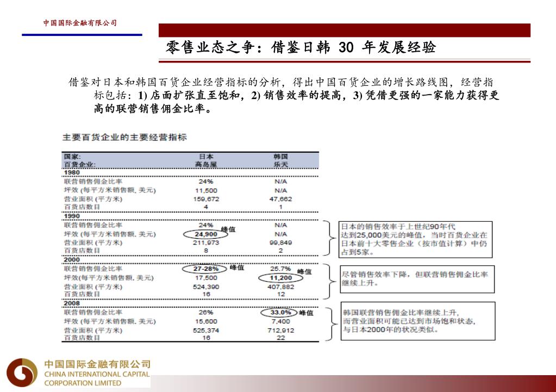556x392 pixels.
Task: Click the large footer 中国国际金融有限公司 beside the logo
Action: pos(97,364)
